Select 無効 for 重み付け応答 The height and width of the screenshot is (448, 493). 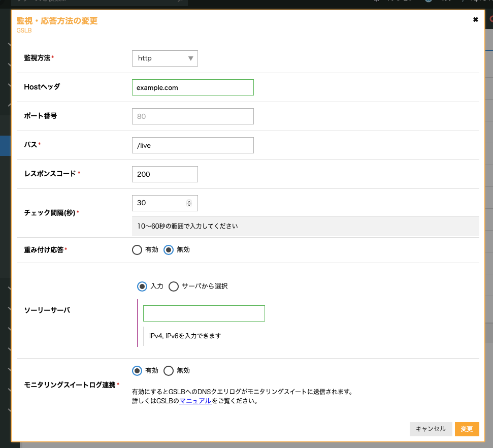169,250
